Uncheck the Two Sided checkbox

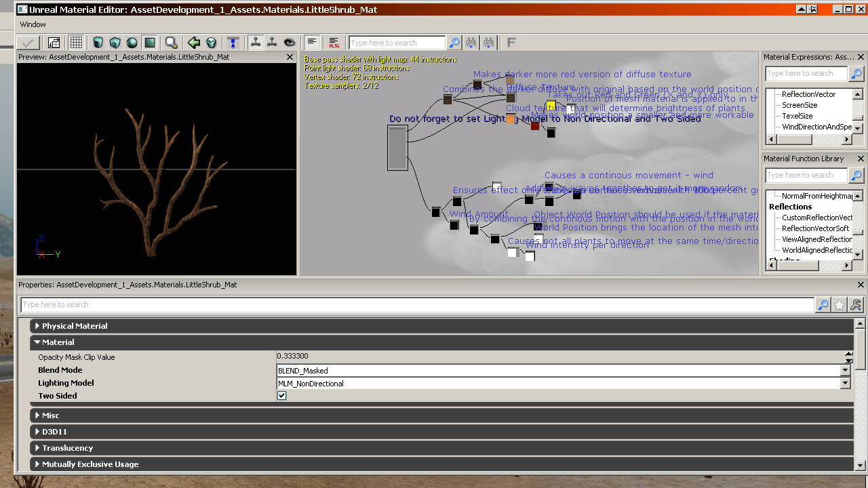[x=282, y=396]
